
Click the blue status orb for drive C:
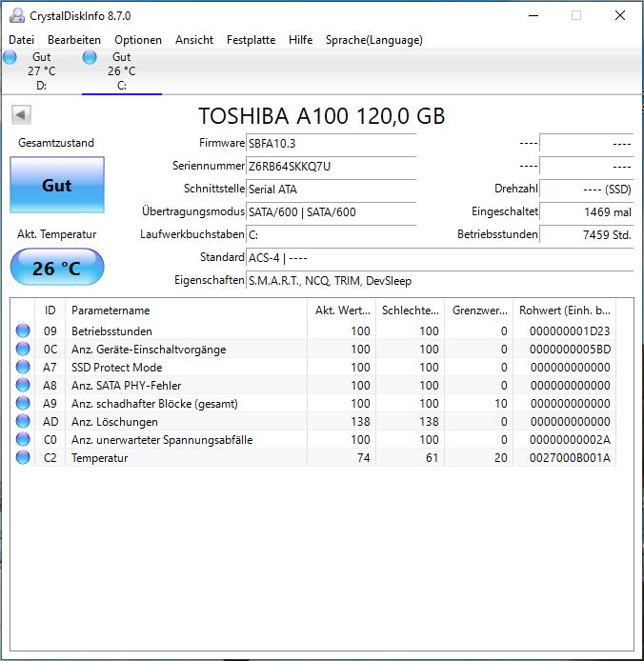tap(90, 57)
